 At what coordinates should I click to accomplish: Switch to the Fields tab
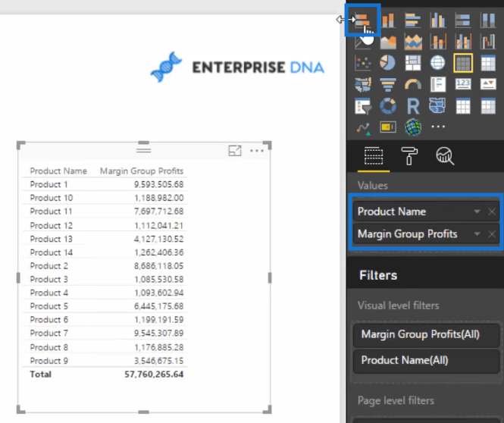pyautogui.click(x=374, y=156)
